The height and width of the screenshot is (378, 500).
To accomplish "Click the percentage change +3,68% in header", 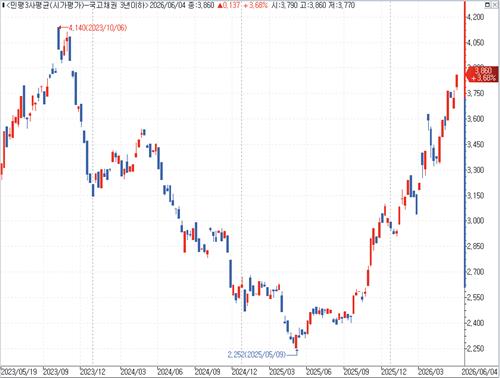I will point(255,5).
